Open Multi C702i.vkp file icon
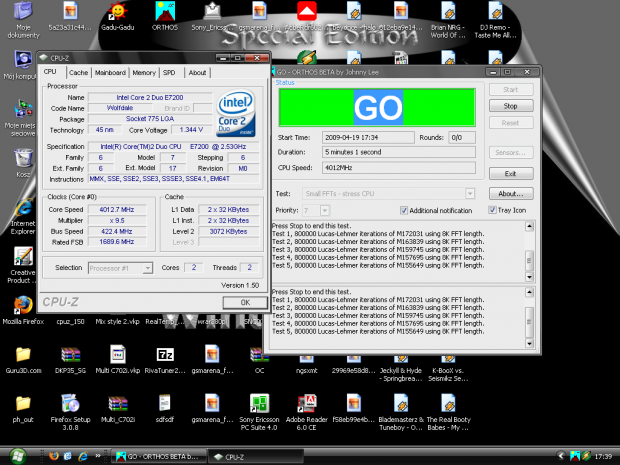620x465 pixels. pos(117,360)
